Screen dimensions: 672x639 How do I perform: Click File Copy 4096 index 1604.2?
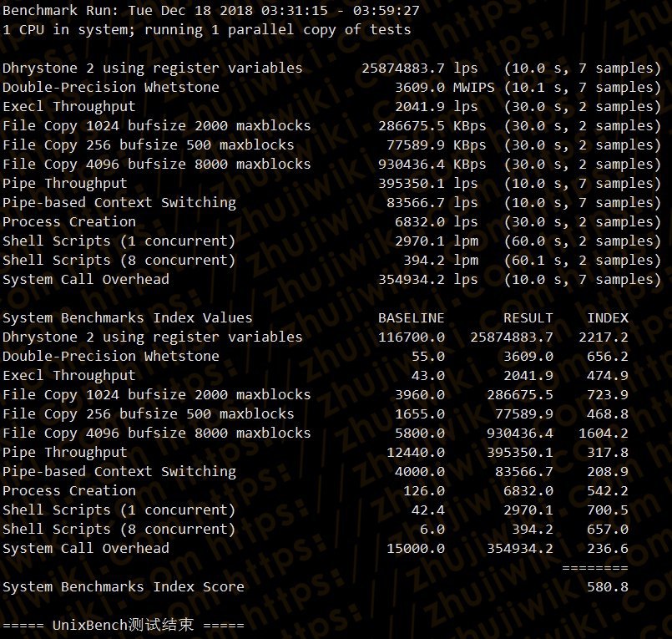click(604, 434)
